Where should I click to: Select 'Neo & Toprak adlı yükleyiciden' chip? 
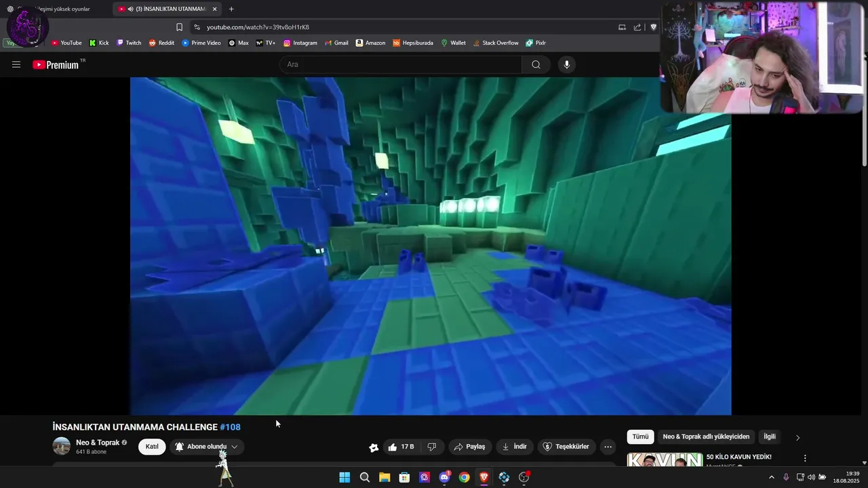(x=706, y=436)
